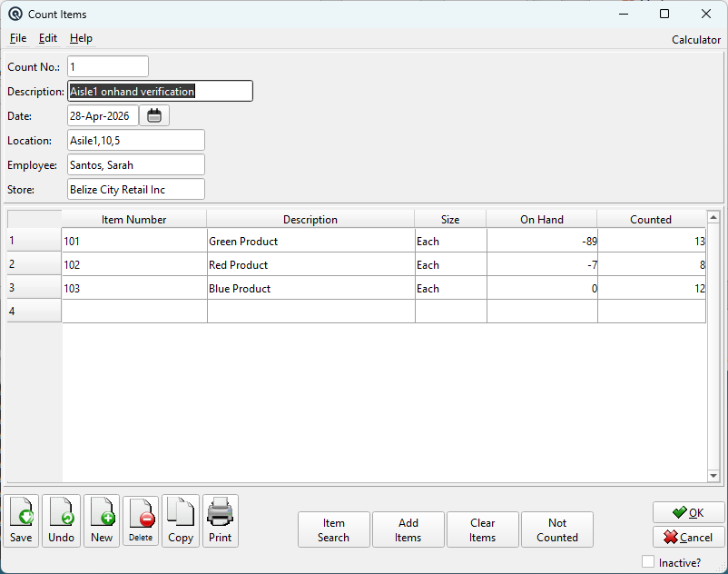This screenshot has height=574, width=728.
Task: Click the Employee field Santos, Sarah
Action: 136,165
